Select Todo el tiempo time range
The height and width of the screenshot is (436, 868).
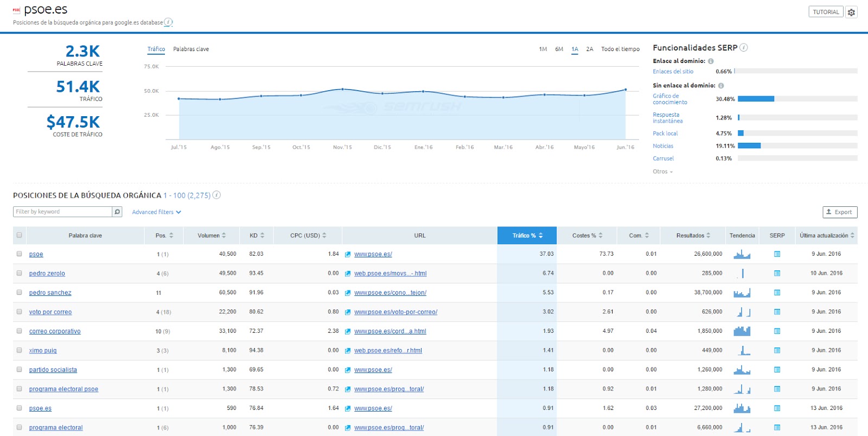(x=620, y=49)
